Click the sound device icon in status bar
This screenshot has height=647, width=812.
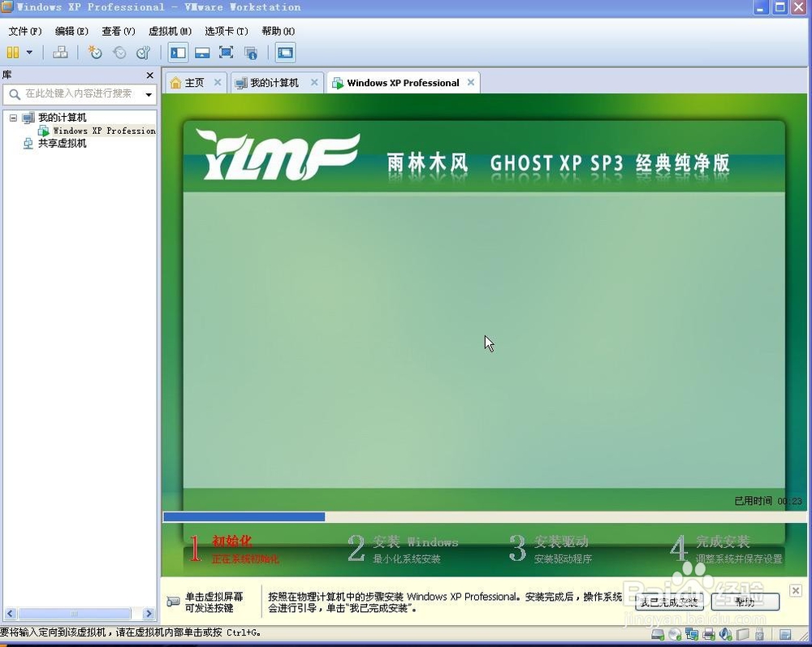pos(725,634)
